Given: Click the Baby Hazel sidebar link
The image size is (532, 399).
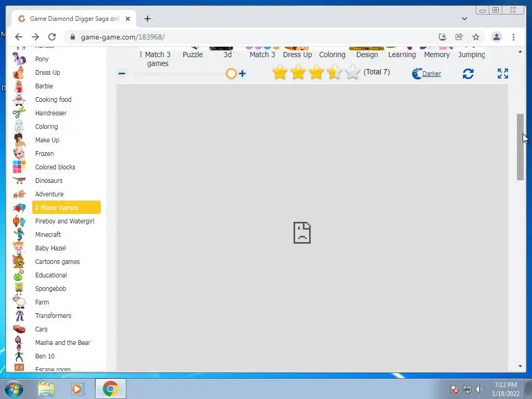Looking at the screenshot, I should point(50,248).
